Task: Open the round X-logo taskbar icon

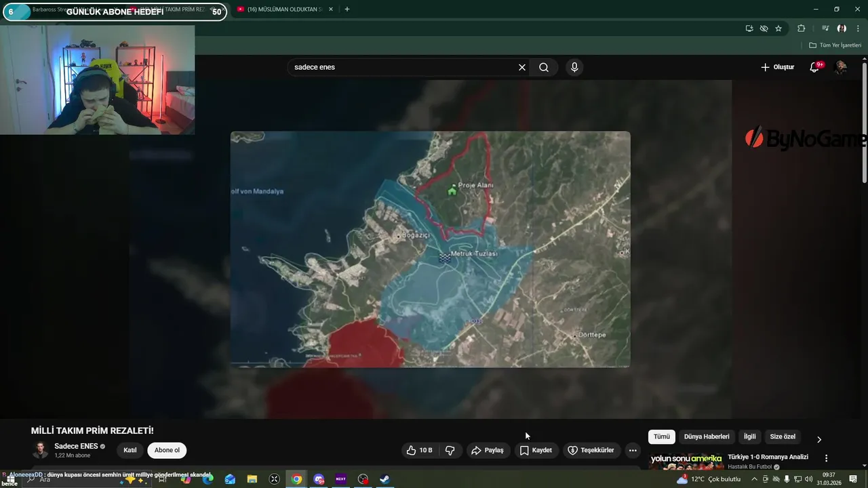Action: (275, 479)
